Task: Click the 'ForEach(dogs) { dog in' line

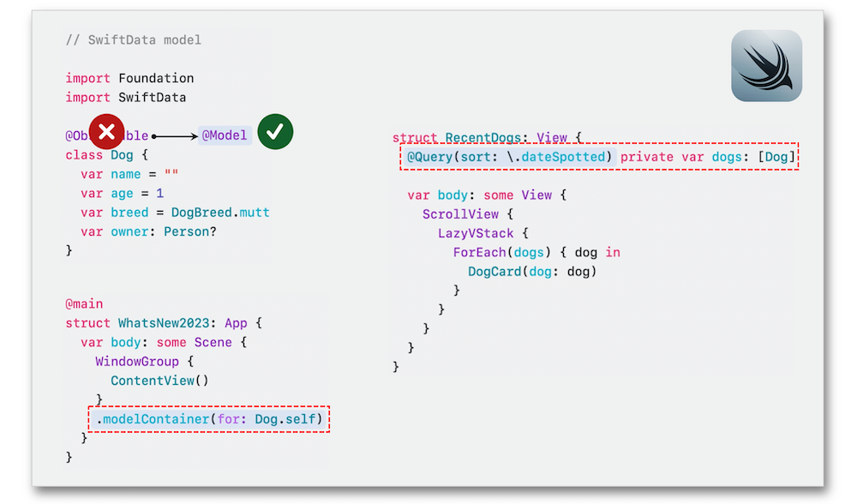Action: [536, 252]
